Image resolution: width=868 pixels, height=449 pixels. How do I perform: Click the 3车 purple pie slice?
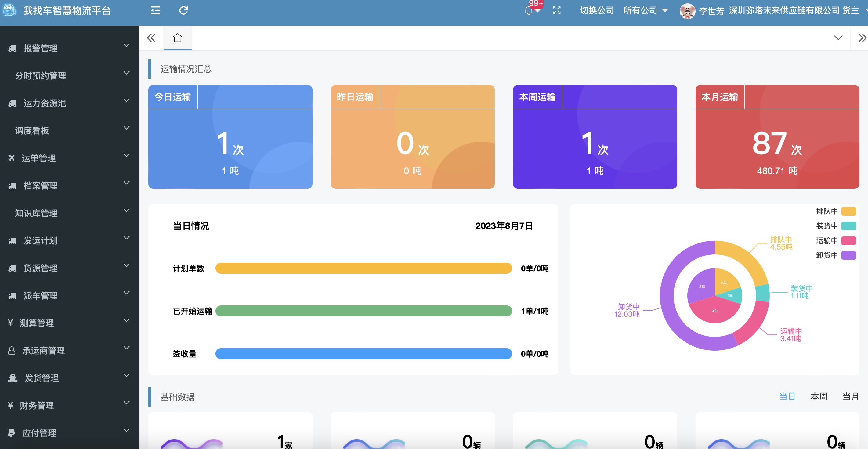point(702,287)
